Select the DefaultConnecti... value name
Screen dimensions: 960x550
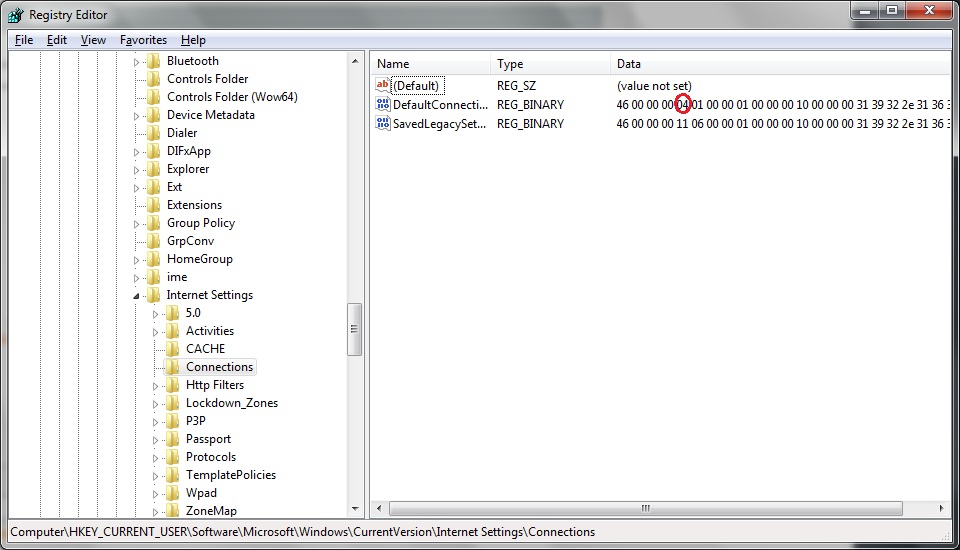point(440,105)
